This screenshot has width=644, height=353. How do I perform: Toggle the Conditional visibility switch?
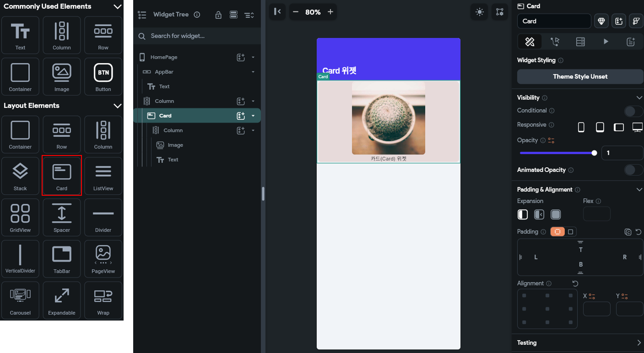(x=633, y=111)
